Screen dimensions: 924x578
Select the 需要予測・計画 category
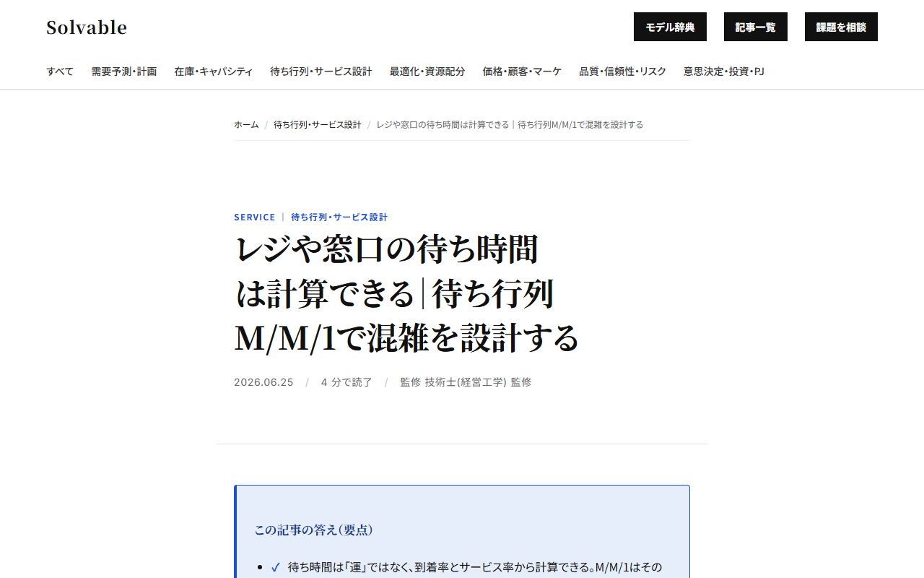(x=123, y=72)
